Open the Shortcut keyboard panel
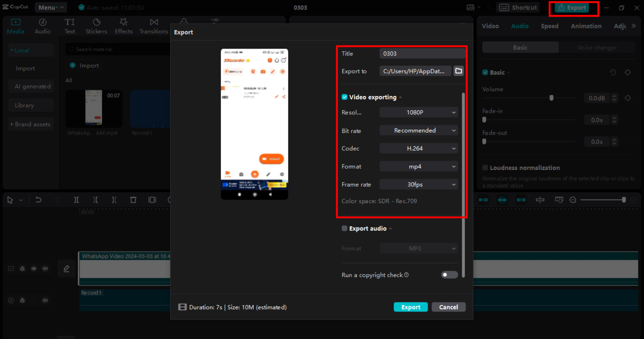Image resolution: width=644 pixels, height=339 pixels. (x=518, y=7)
